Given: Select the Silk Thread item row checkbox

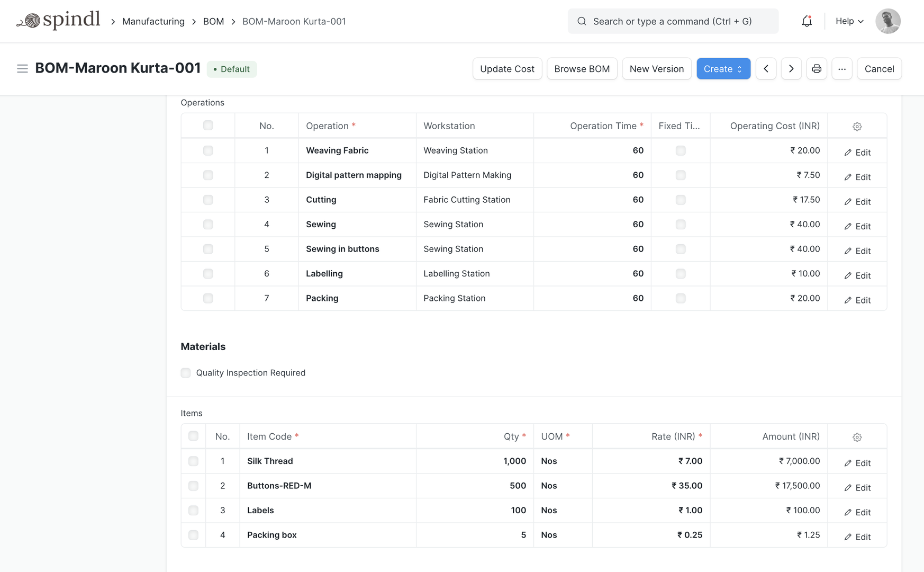Looking at the screenshot, I should [193, 461].
